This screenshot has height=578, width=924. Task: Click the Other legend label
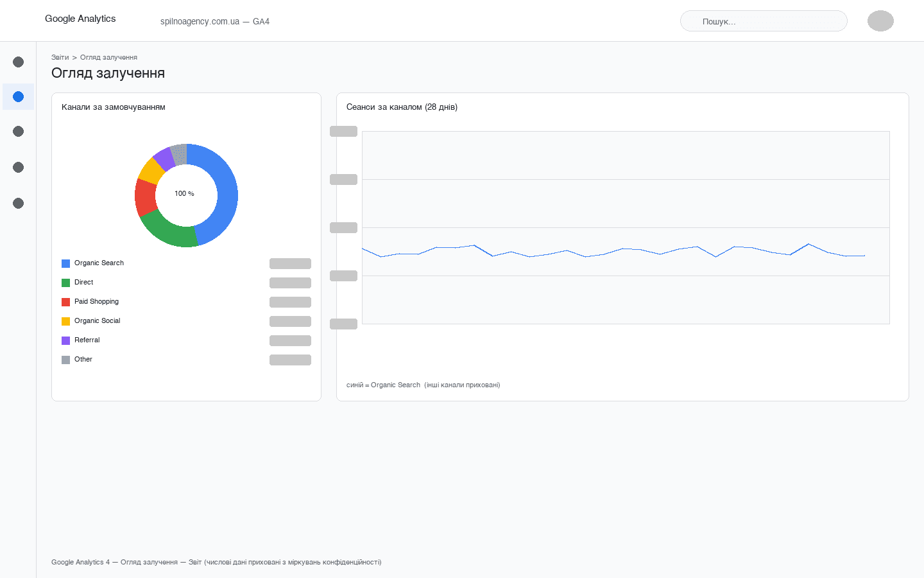83,359
